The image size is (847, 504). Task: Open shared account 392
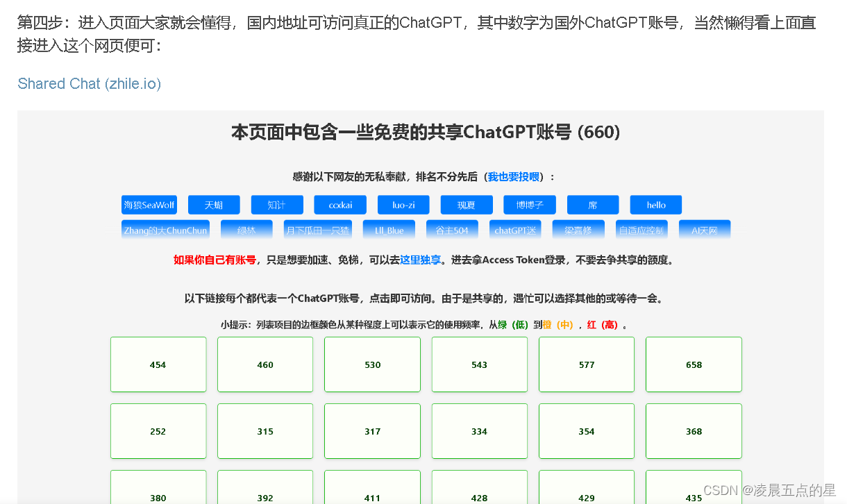coord(265,487)
